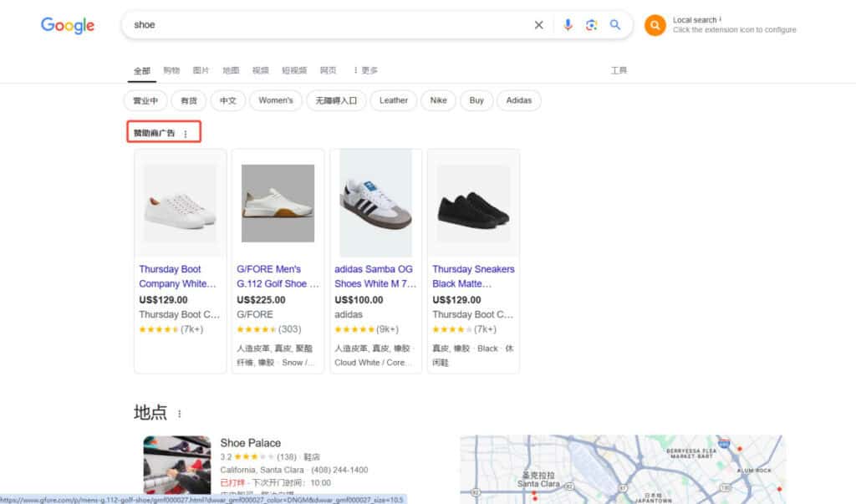Open the black Thursday Sneakers image
856x504 pixels.
473,203
